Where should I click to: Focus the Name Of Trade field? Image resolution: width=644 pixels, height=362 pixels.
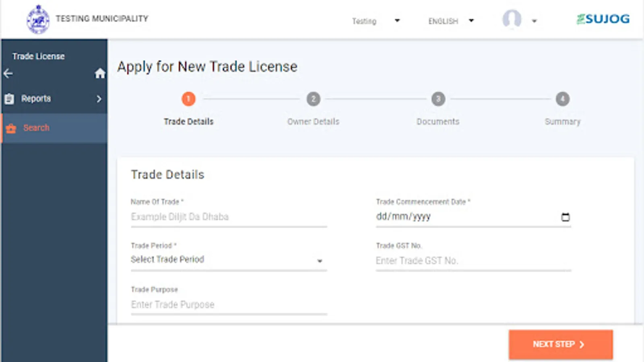point(229,217)
